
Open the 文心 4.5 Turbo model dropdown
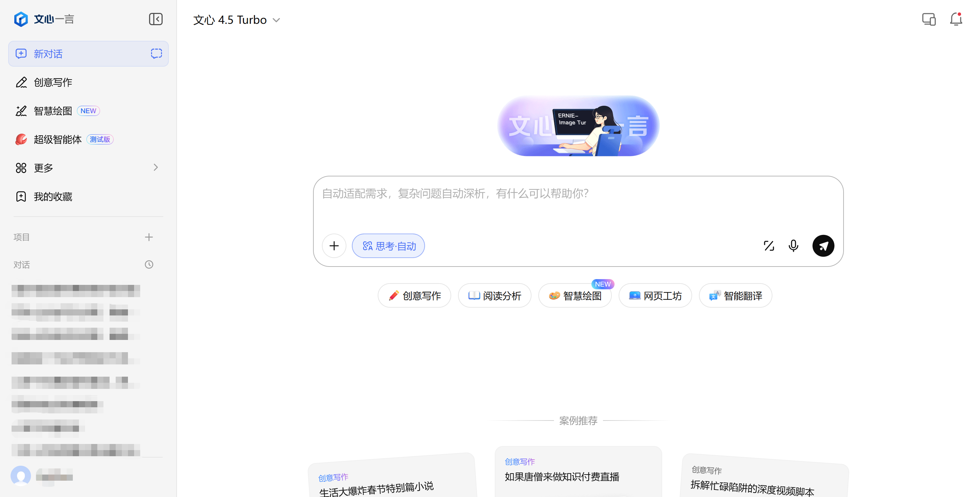236,20
